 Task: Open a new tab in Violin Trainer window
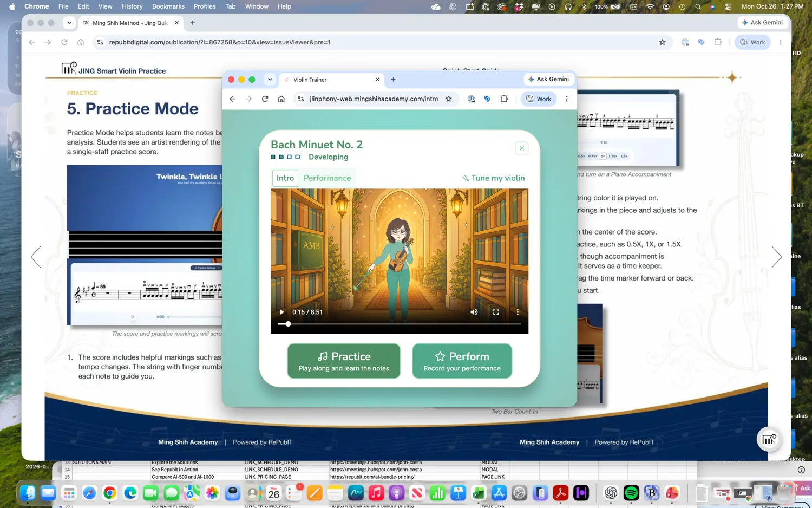tap(393, 80)
